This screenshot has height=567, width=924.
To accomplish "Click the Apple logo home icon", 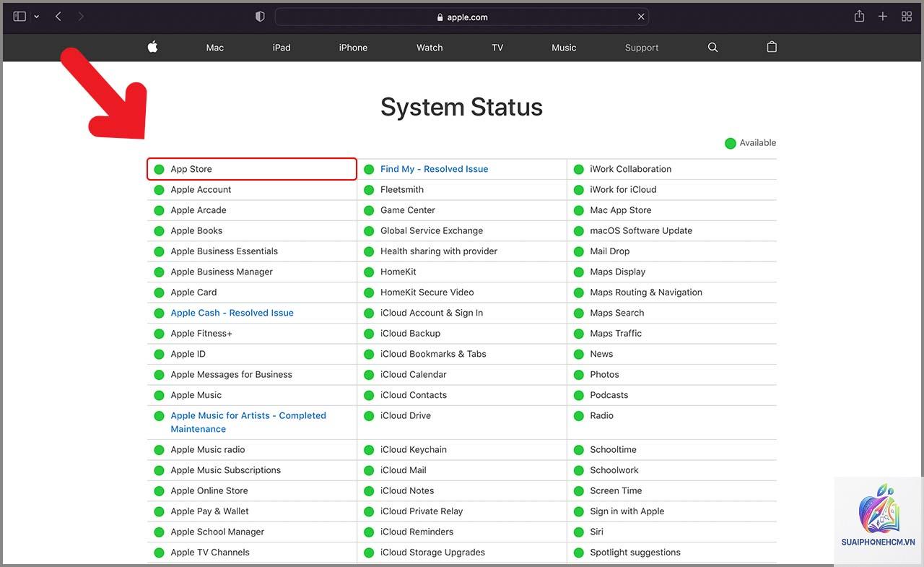I will click(152, 47).
